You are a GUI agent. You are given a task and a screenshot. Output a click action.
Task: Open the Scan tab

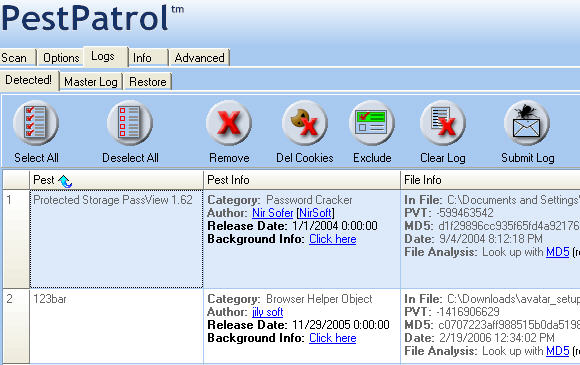click(x=17, y=58)
